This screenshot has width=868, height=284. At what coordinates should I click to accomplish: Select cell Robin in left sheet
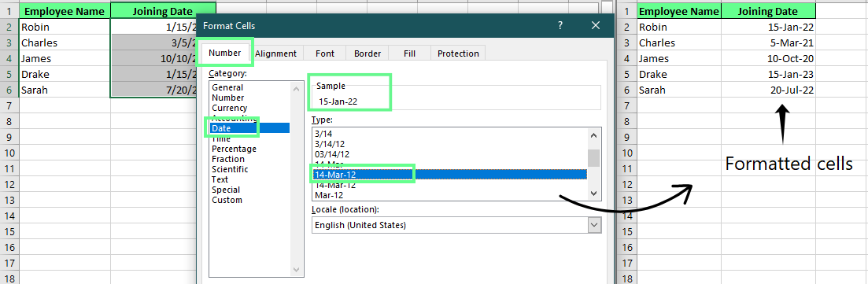coord(65,27)
